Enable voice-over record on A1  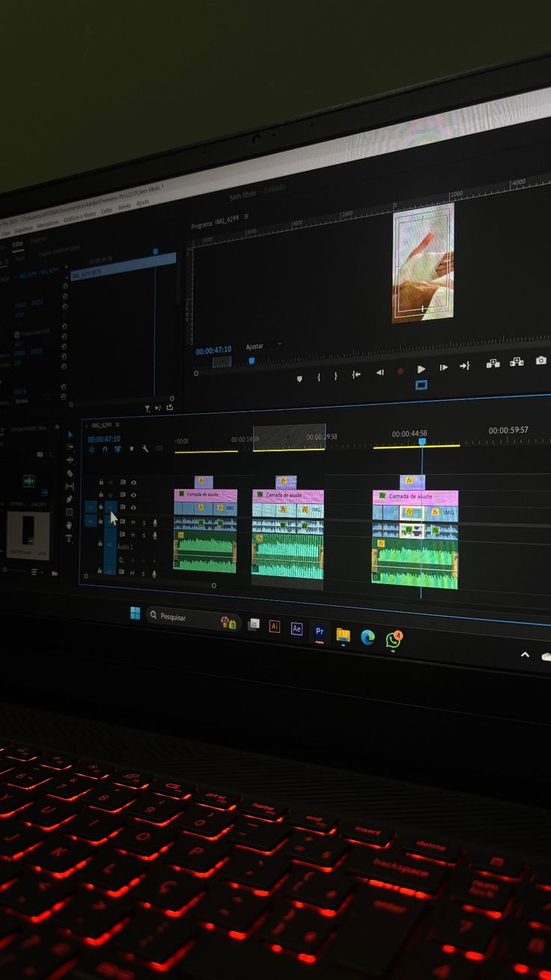(x=155, y=522)
